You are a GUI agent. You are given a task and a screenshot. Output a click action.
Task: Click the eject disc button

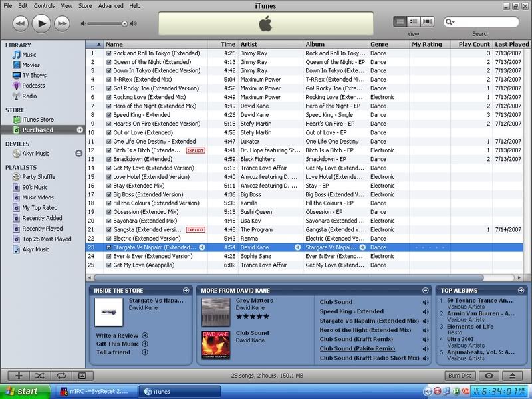pos(512,376)
